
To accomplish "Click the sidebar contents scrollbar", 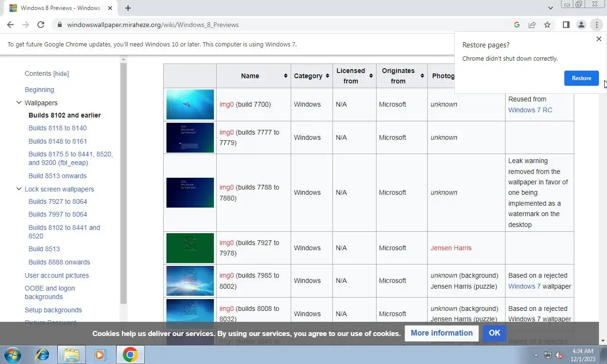I will click(x=123, y=183).
